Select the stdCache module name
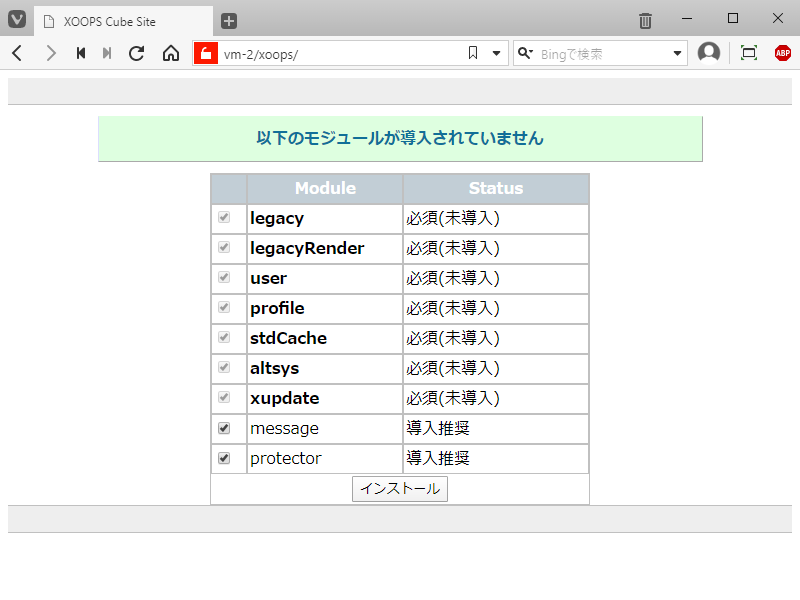The height and width of the screenshot is (600, 800). tap(288, 338)
